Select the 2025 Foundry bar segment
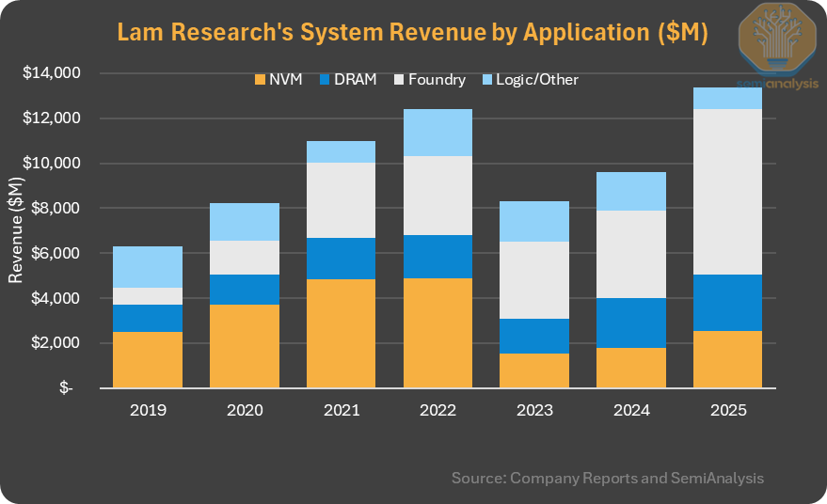Viewport: 827px width, 504px height. tap(726, 192)
